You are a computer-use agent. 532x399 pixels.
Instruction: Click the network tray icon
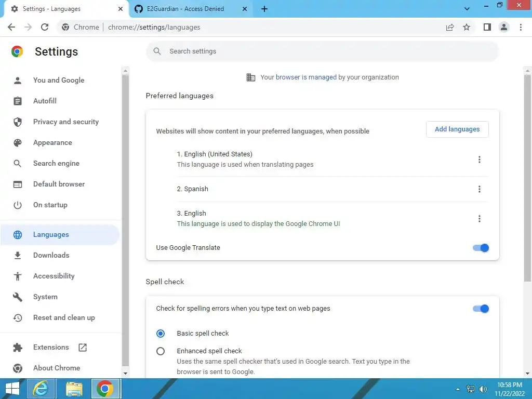pyautogui.click(x=471, y=389)
